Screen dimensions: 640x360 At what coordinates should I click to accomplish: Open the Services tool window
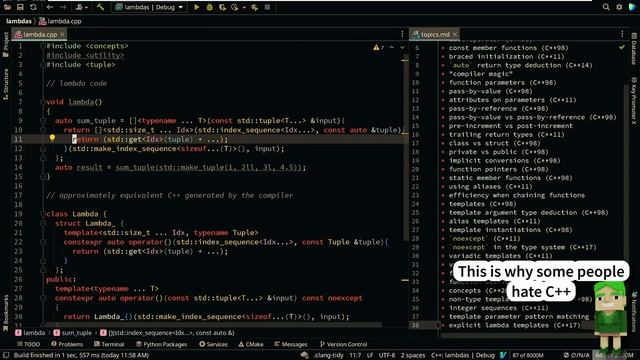pos(213,344)
